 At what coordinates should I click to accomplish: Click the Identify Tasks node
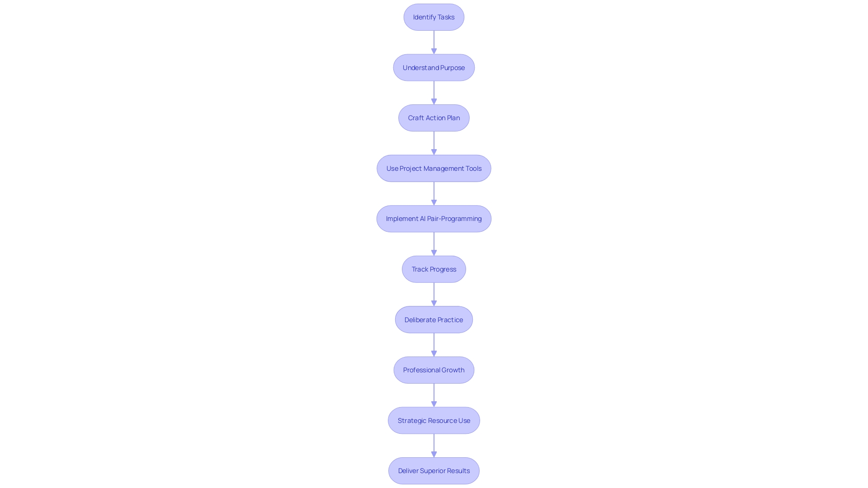click(x=434, y=17)
